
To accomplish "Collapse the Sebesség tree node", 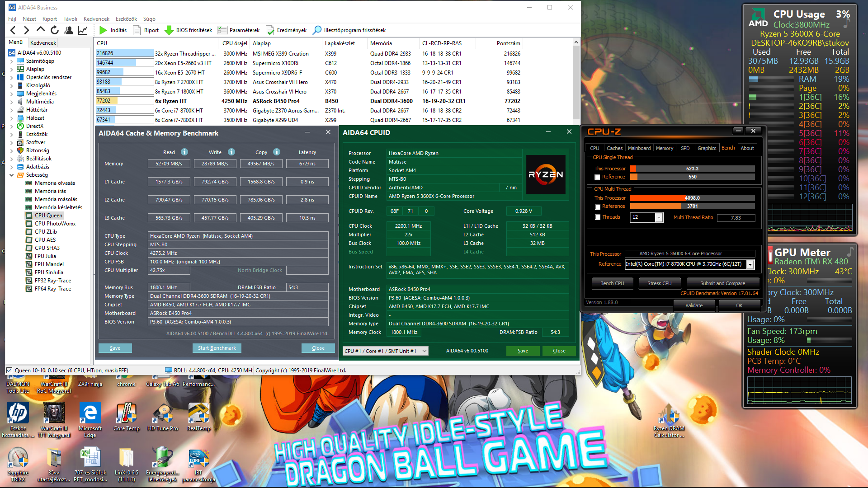I will [x=11, y=175].
